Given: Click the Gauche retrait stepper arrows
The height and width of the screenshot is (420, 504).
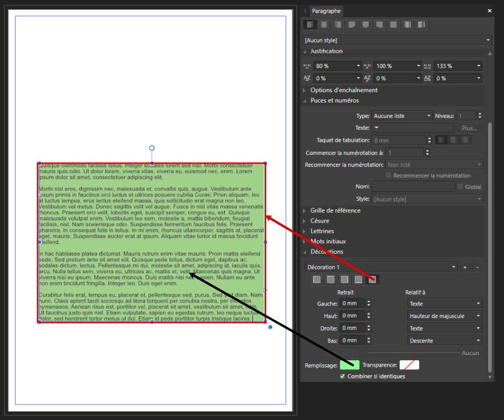Looking at the screenshot, I should pyautogui.click(x=369, y=303).
